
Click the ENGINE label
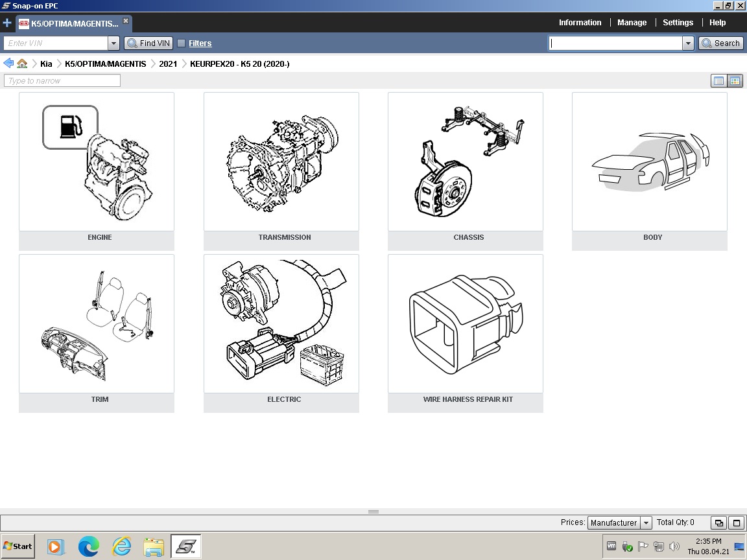tap(100, 237)
